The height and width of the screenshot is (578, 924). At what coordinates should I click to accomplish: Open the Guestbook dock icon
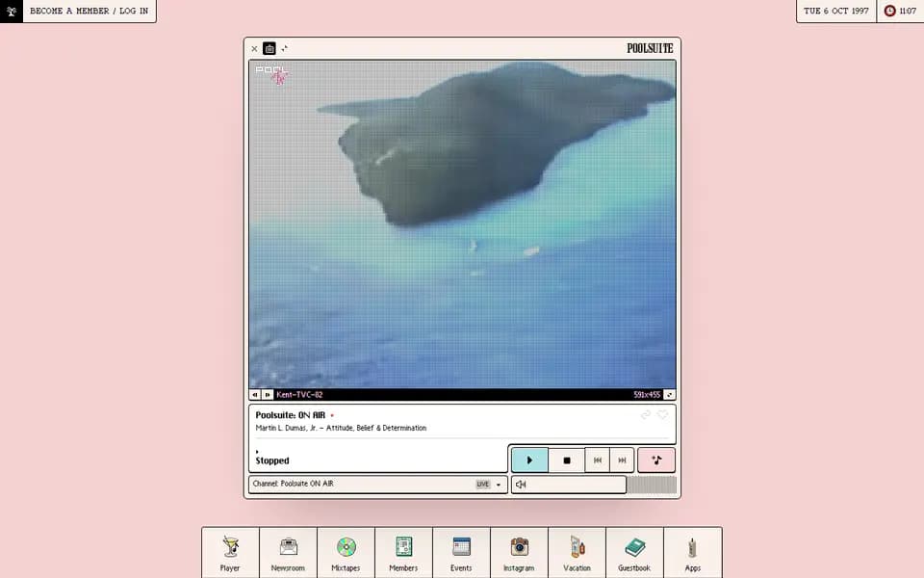634,553
